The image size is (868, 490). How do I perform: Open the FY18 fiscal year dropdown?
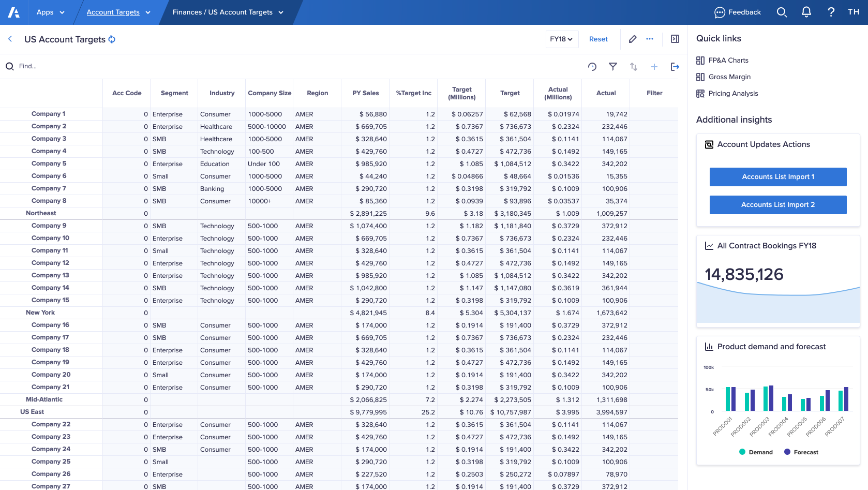[562, 39]
